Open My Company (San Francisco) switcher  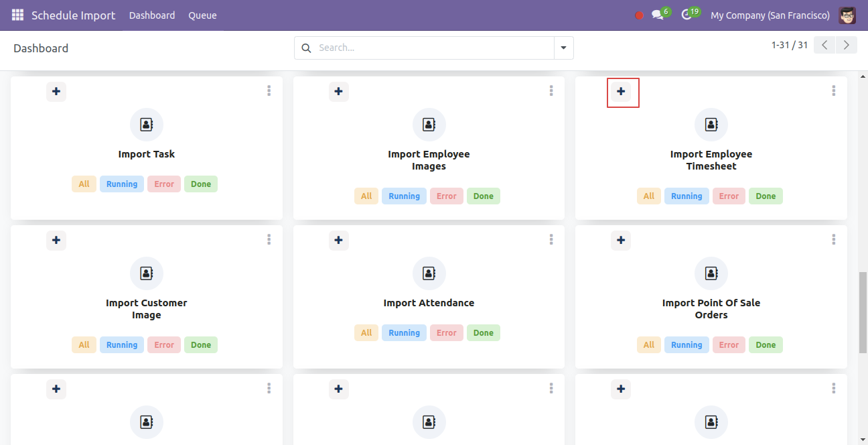(x=770, y=15)
